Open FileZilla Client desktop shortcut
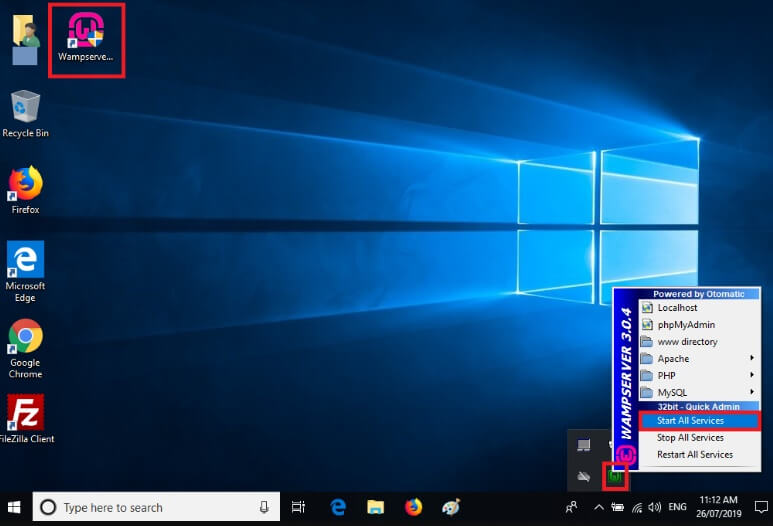This screenshot has height=526, width=773. click(x=26, y=419)
